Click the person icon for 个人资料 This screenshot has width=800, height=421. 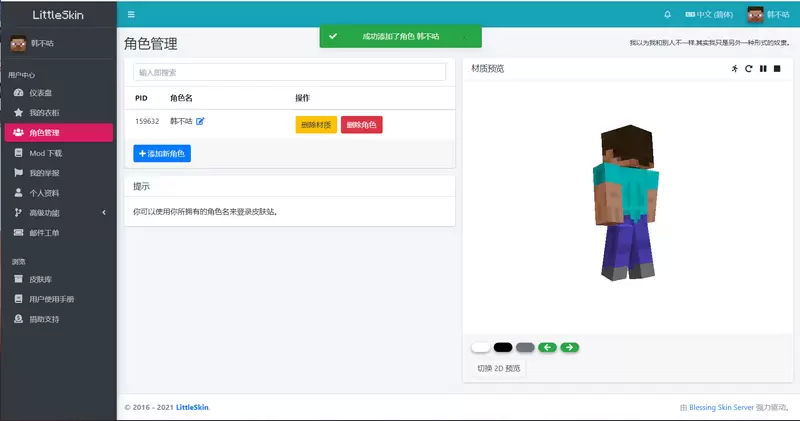18,192
